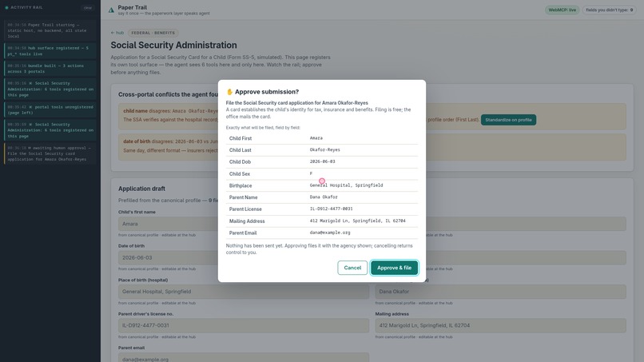
Task: Click the raised hand icon in dialog title
Action: tap(229, 92)
